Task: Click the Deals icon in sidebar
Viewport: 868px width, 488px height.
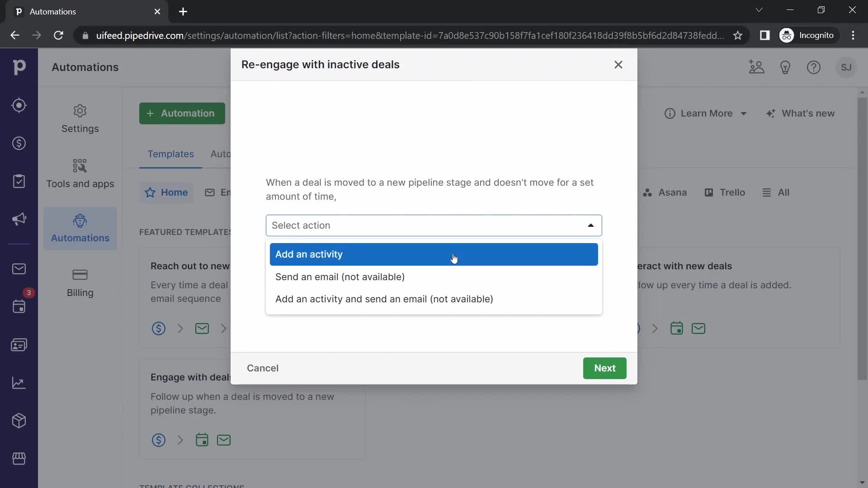Action: pos(19,144)
